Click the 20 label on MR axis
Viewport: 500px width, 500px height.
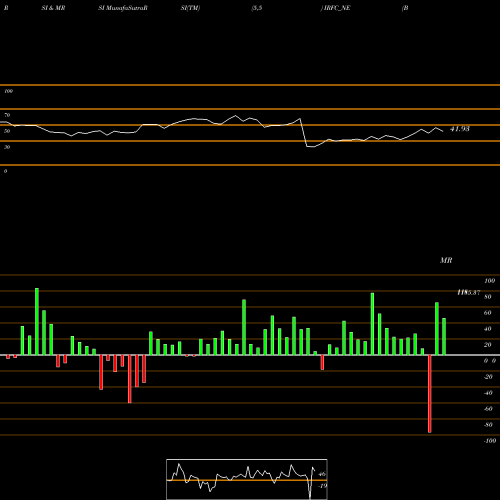click(488, 345)
